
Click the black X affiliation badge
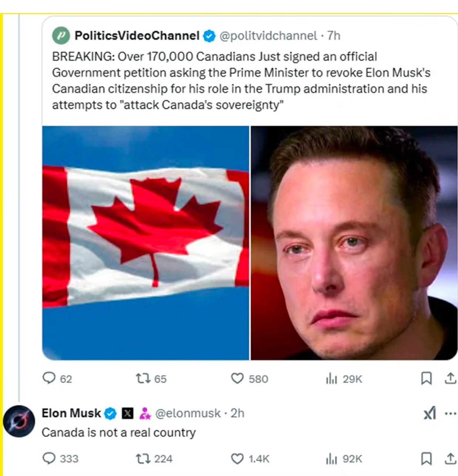tap(128, 413)
